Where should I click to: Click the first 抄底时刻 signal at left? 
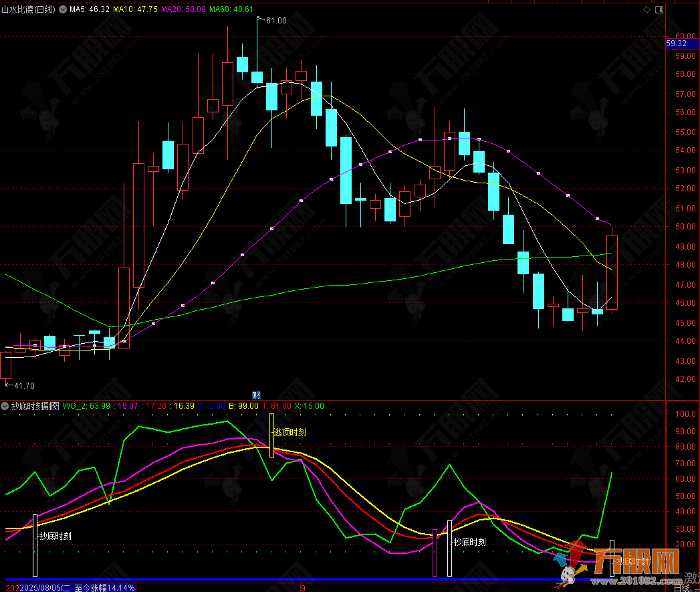[55, 536]
